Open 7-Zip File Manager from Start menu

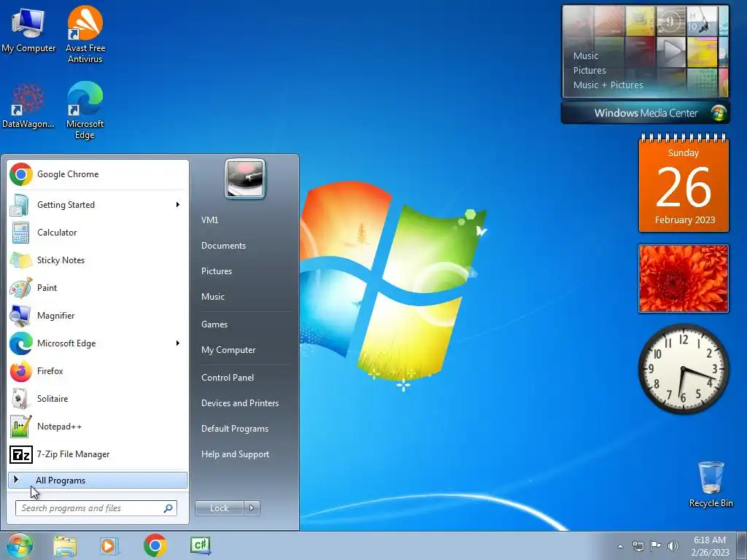[x=98, y=454]
